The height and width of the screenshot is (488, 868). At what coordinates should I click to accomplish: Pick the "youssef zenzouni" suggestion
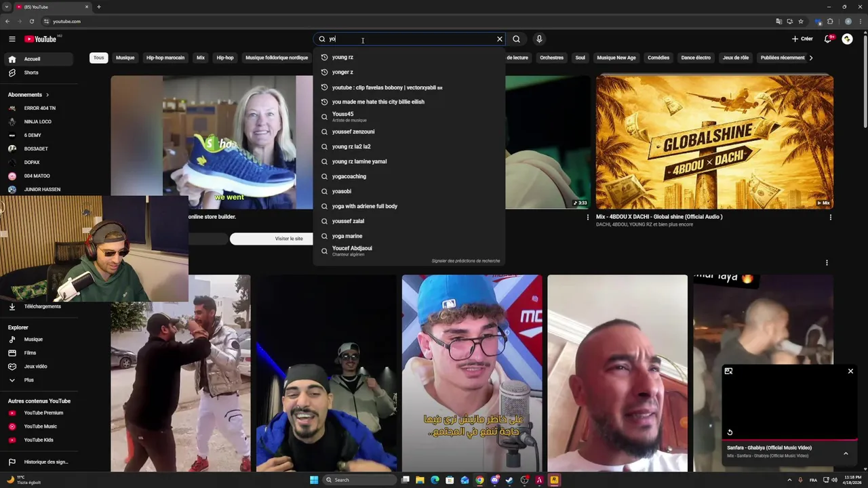(x=409, y=131)
